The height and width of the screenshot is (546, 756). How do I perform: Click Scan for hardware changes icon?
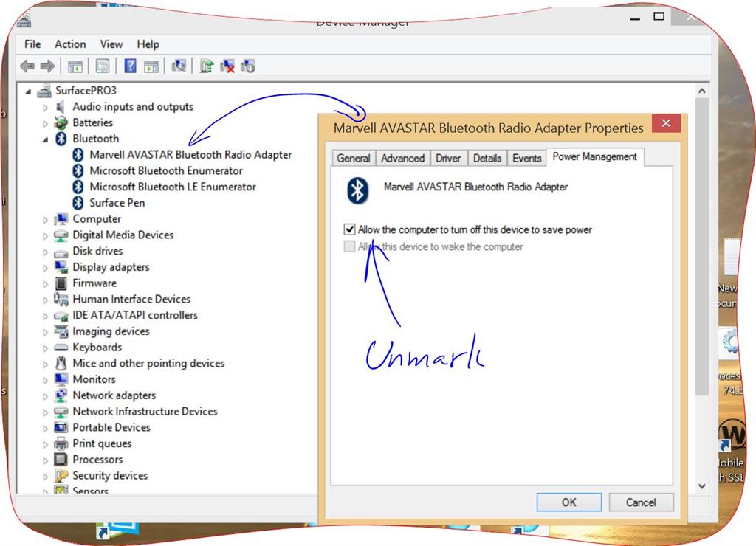coord(179,66)
